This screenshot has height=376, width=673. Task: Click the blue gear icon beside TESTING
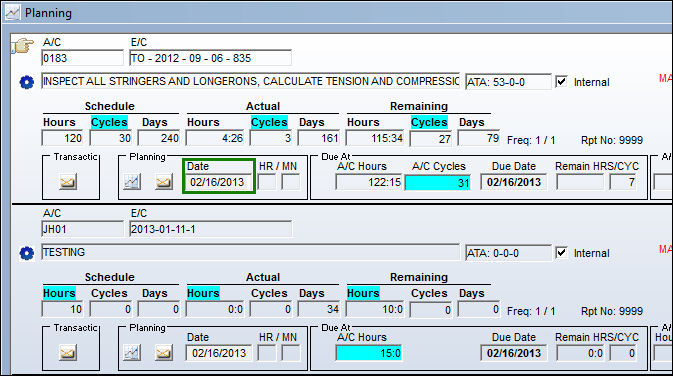click(x=27, y=253)
